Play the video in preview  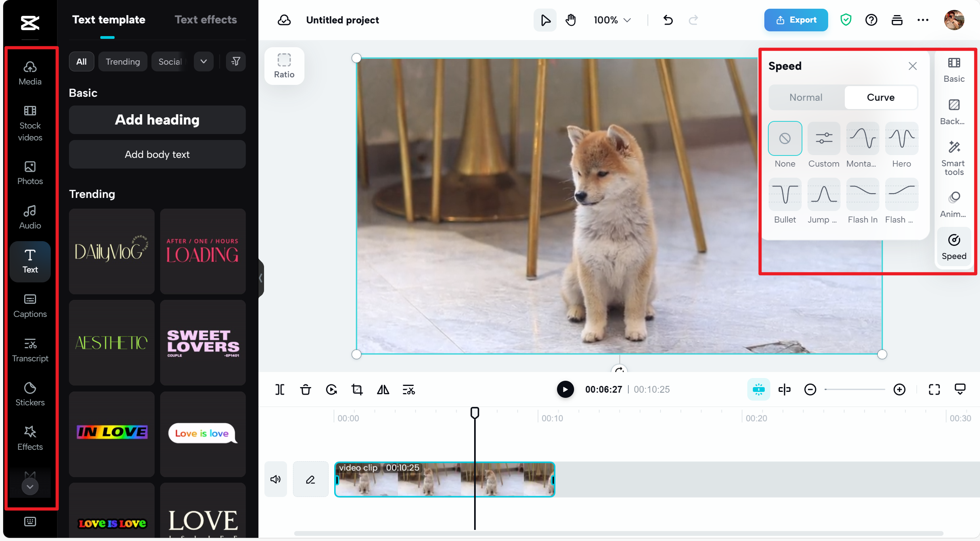click(x=564, y=389)
